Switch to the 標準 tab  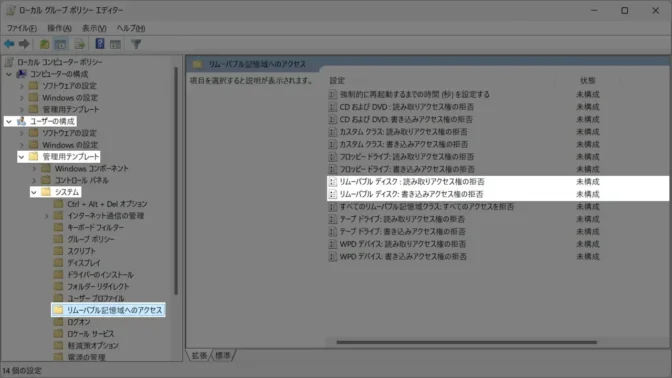223,355
